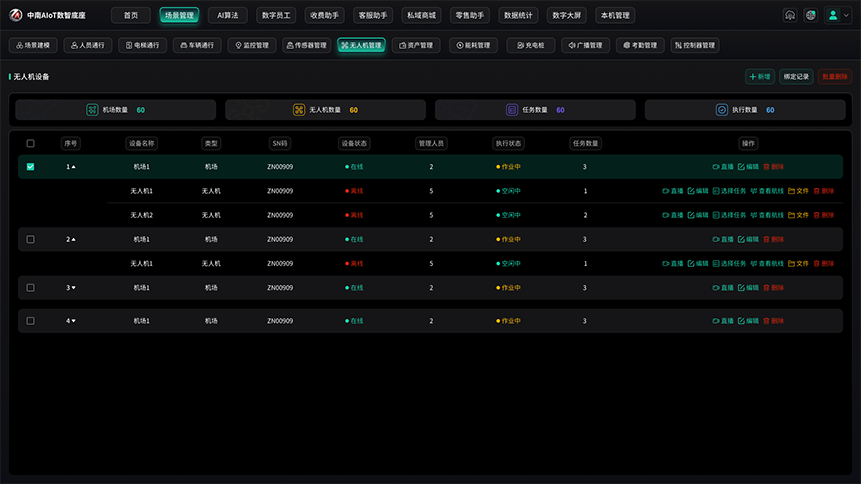Open 广播管理 submenu item
861x484 pixels.
(x=585, y=45)
